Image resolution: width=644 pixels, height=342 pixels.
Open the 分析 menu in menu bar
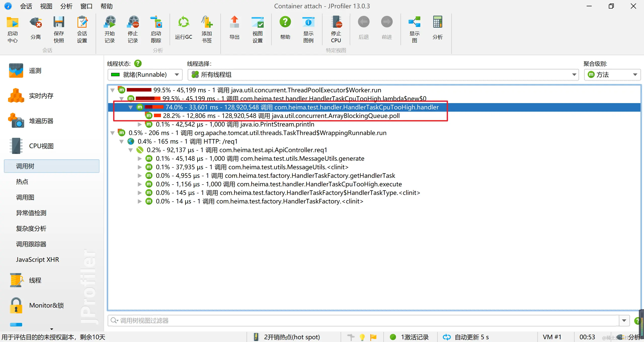[x=66, y=6]
